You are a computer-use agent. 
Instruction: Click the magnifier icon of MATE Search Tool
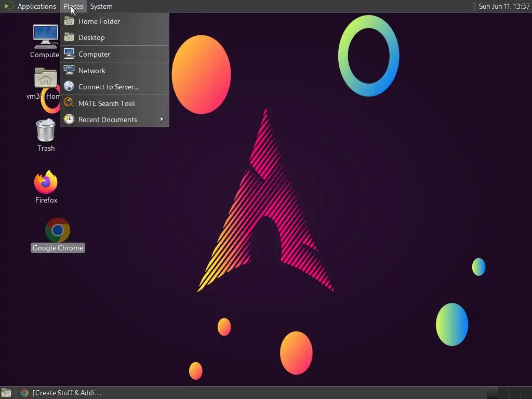tap(69, 102)
